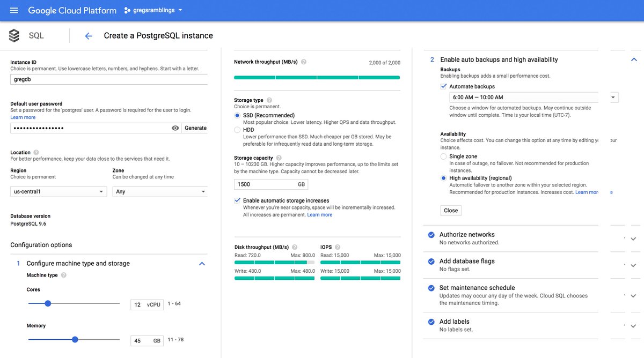Click the IOPS Write progress bar
The image size is (644, 358).
[x=361, y=278]
